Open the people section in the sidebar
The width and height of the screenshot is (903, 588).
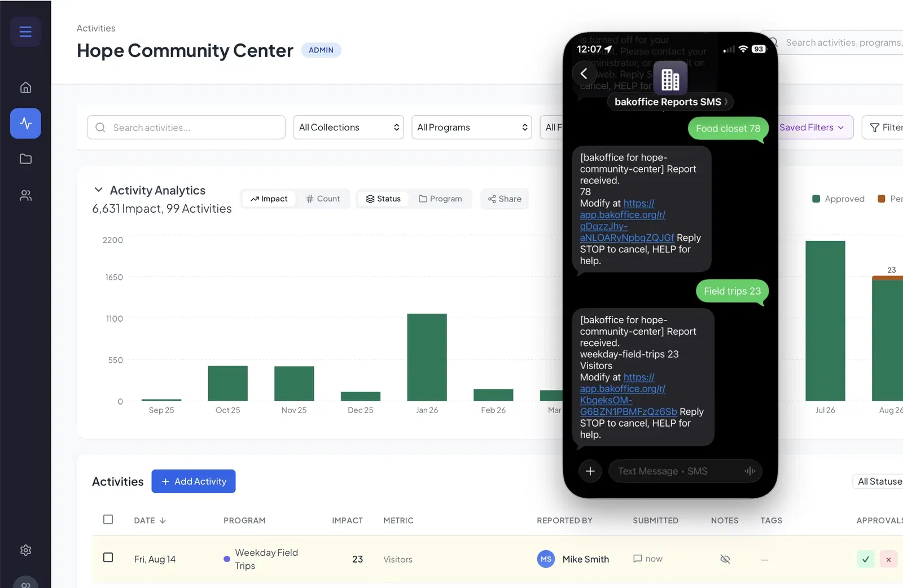pyautogui.click(x=25, y=195)
